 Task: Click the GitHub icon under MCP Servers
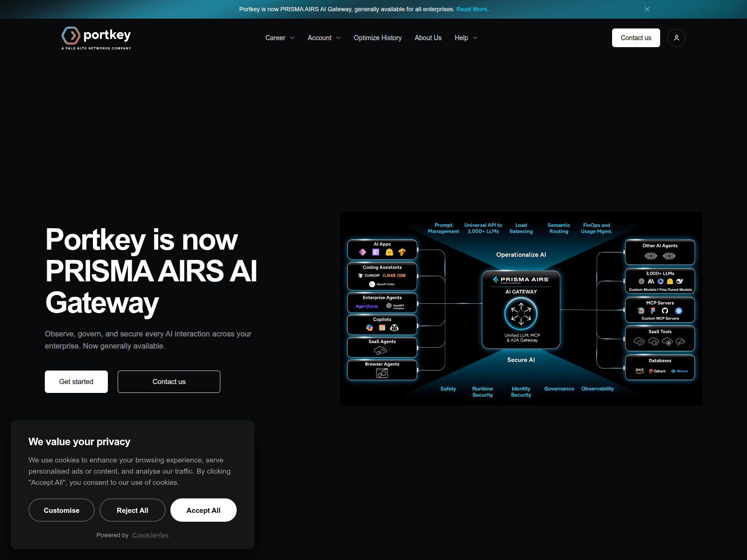pyautogui.click(x=665, y=311)
